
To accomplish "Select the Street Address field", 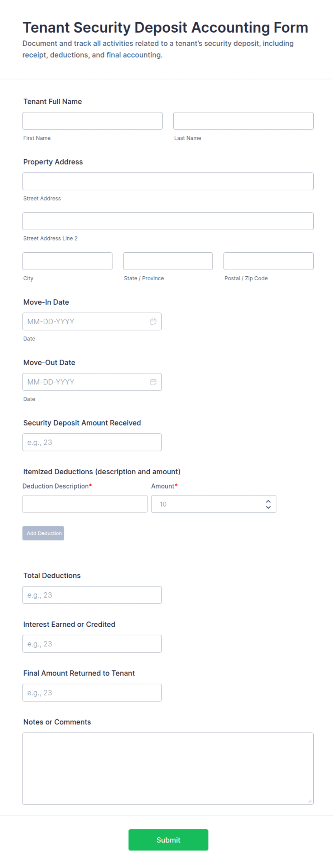I will tap(168, 181).
